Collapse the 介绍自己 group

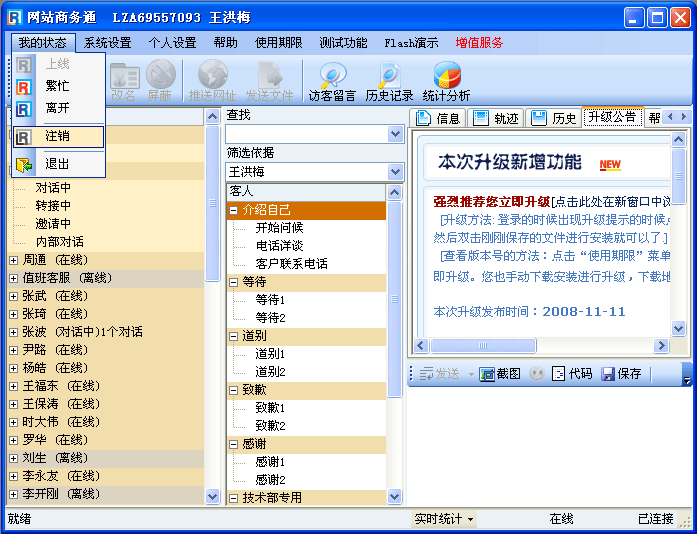click(x=234, y=210)
